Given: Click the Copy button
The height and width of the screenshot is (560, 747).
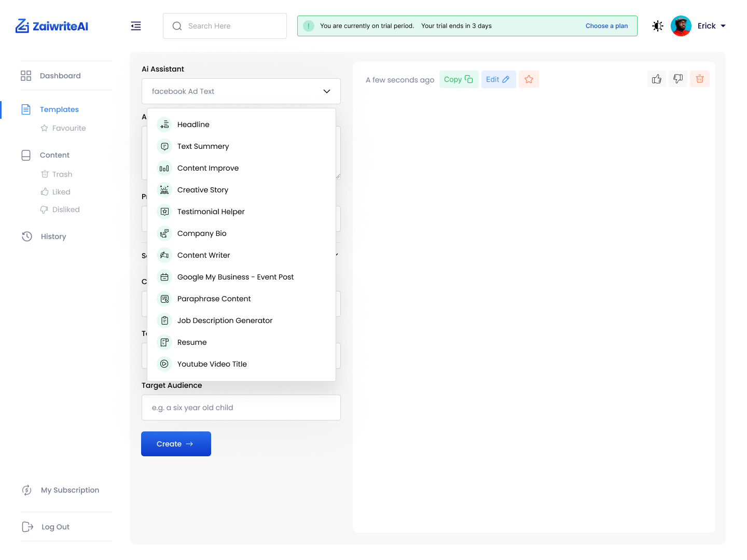Looking at the screenshot, I should coord(459,79).
